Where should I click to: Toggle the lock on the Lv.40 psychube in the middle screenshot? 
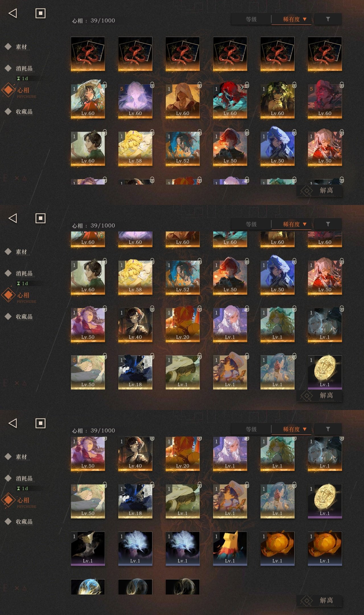(152, 309)
